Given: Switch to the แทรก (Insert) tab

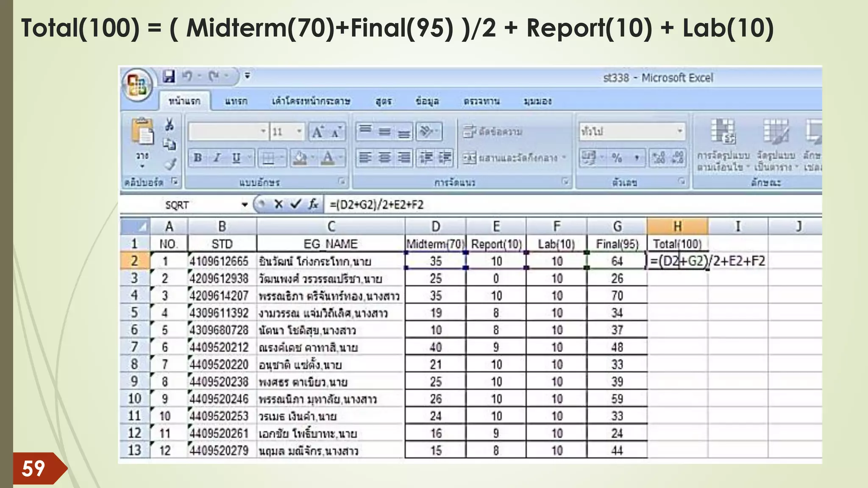Looking at the screenshot, I should [236, 102].
